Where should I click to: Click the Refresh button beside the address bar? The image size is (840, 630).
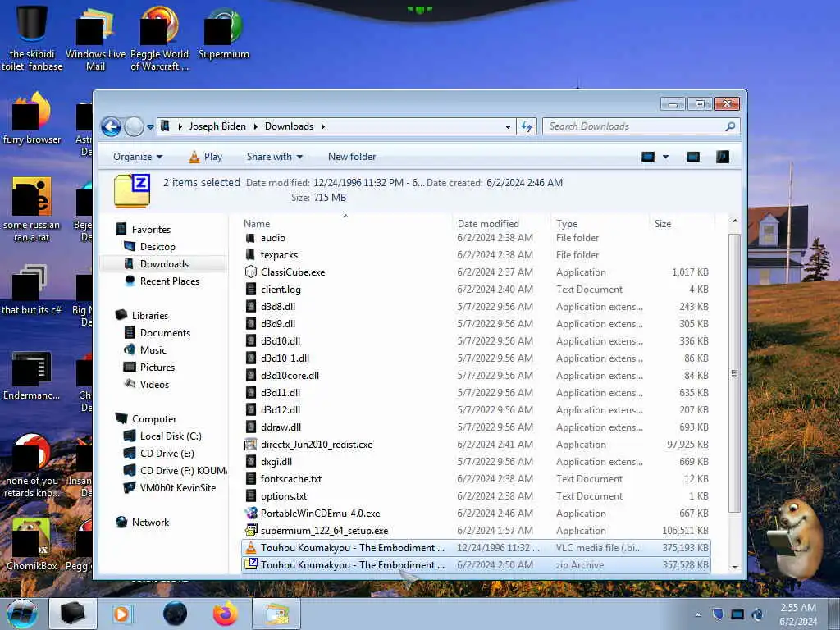point(527,126)
